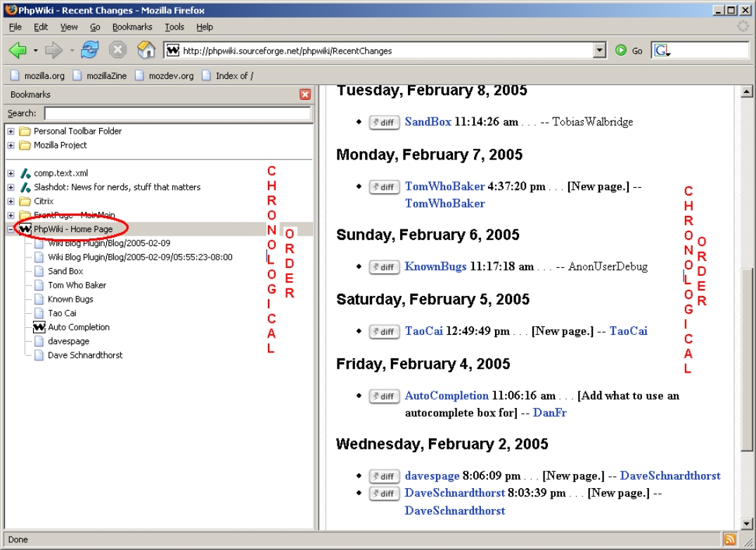Collapse the PhpWiki - Home Page folder
Viewport: 756px width, 550px height.
(x=11, y=229)
